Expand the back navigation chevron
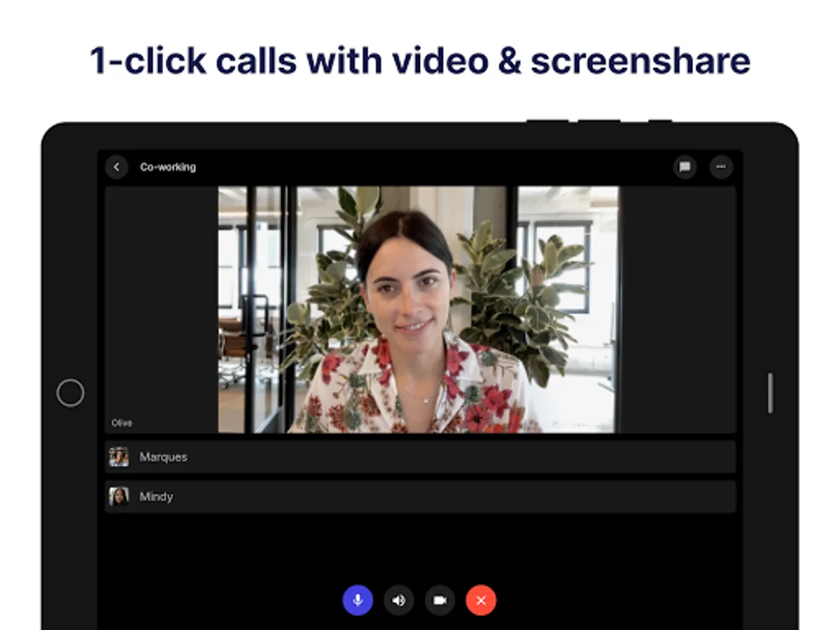Viewport: 840px width, 630px height. [116, 167]
